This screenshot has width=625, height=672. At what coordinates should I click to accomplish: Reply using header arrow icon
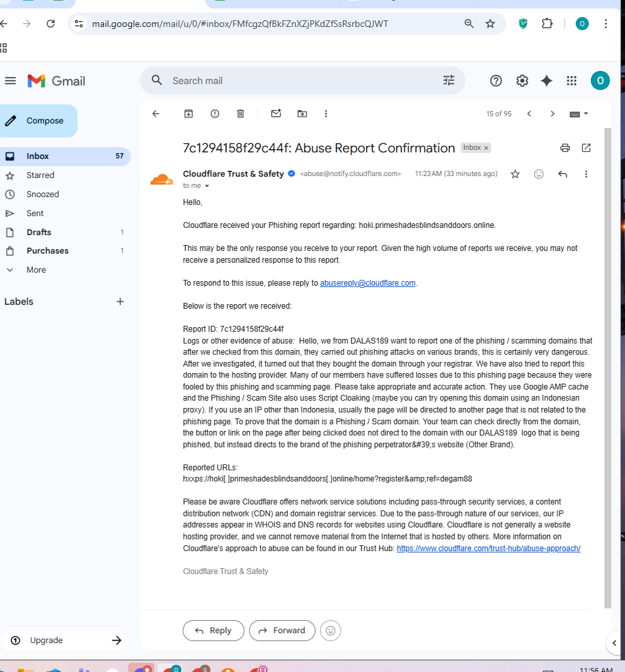point(563,174)
